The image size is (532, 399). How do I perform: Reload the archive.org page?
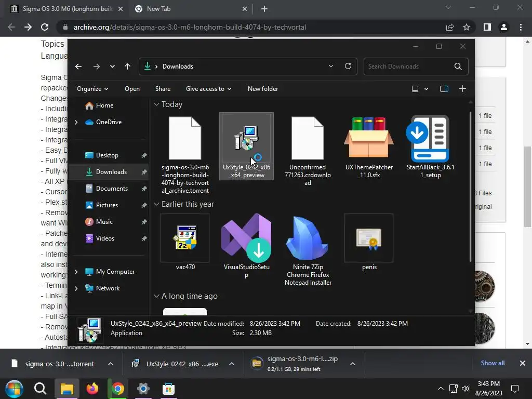[x=45, y=27]
